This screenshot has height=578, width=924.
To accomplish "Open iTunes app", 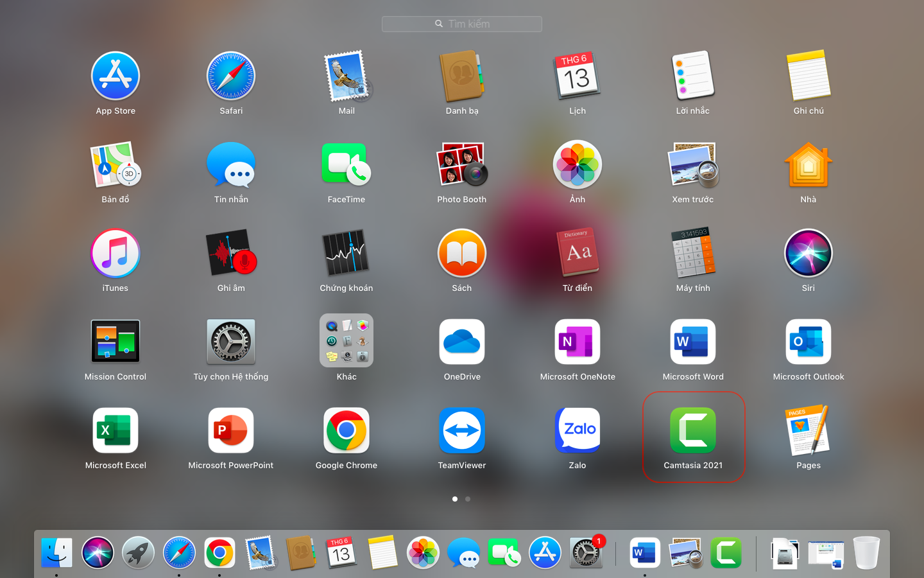I will click(x=116, y=253).
